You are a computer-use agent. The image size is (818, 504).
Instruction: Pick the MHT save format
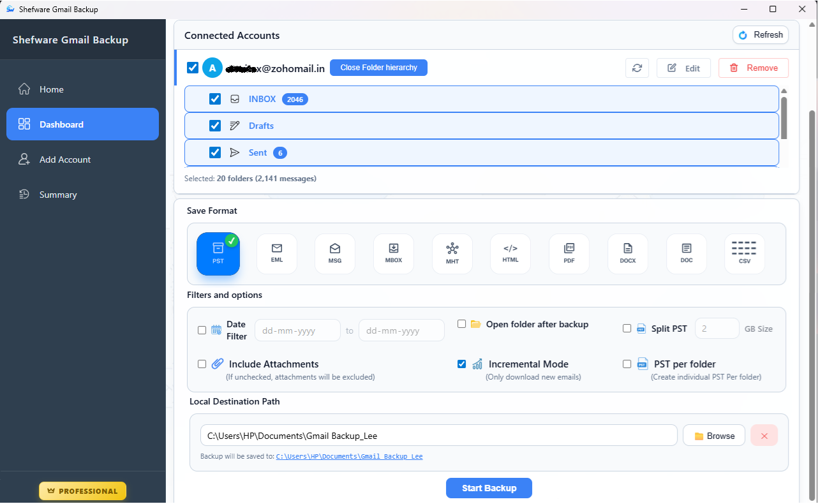click(452, 254)
